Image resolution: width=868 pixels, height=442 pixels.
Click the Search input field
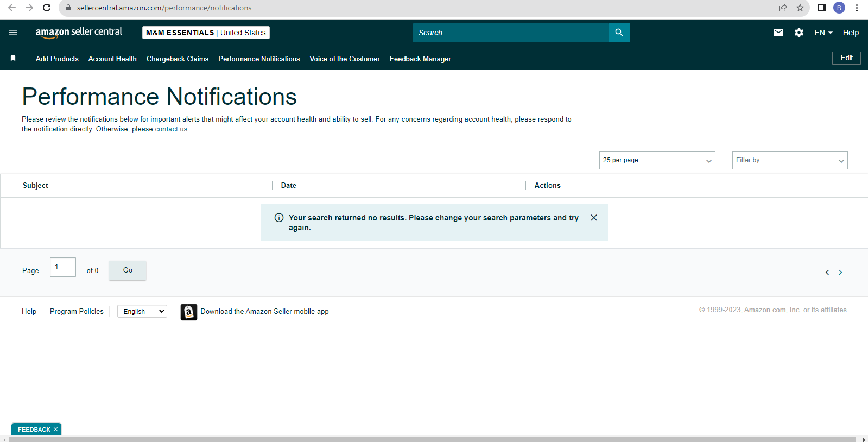[511, 33]
